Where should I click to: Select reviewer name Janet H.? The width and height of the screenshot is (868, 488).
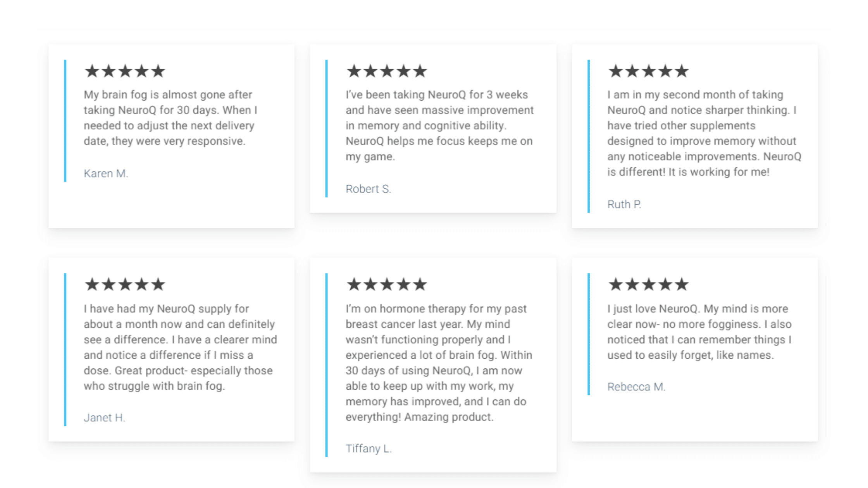(105, 418)
